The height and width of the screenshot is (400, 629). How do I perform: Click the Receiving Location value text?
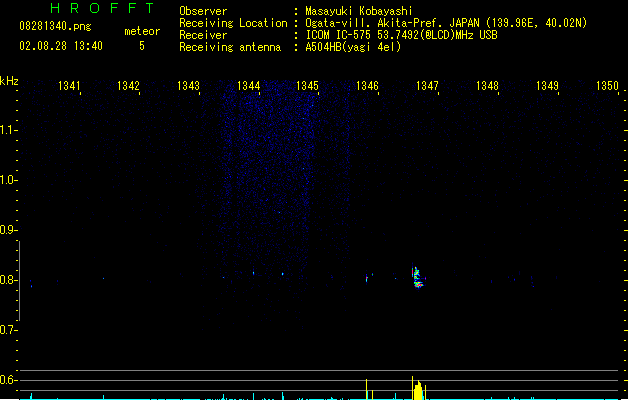coord(446,23)
